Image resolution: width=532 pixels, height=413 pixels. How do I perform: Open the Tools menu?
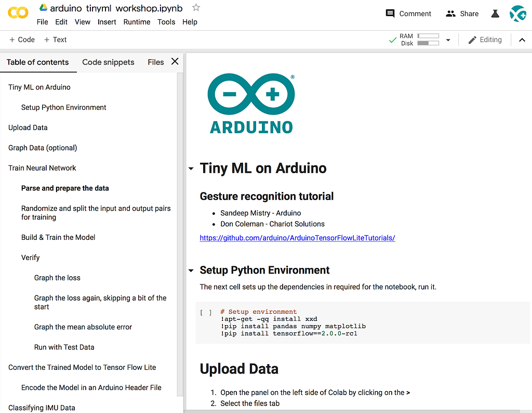(166, 22)
